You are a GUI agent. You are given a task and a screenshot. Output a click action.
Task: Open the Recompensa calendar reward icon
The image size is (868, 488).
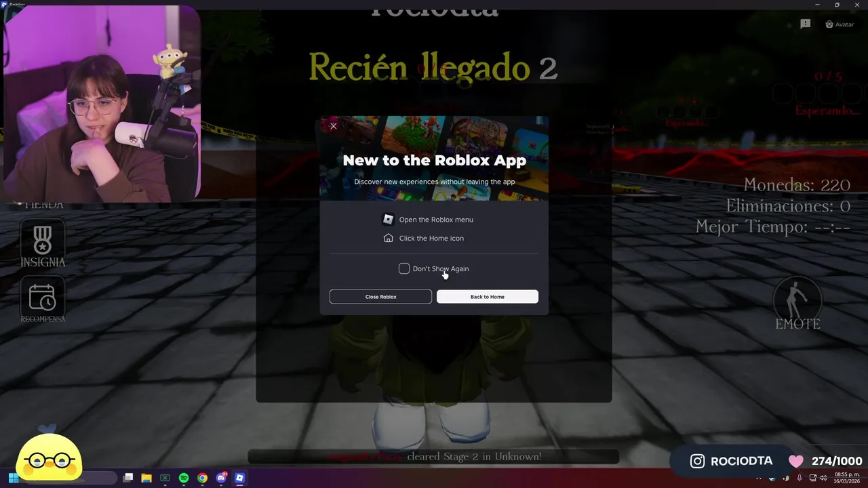[43, 300]
